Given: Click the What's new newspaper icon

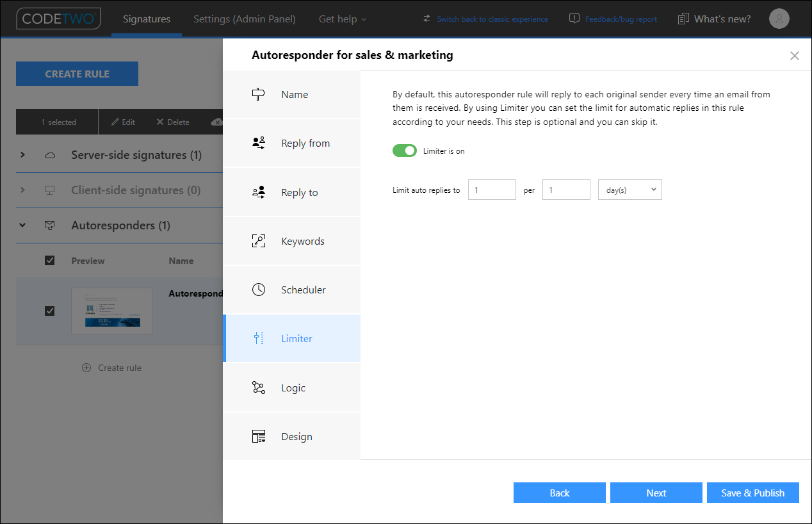Looking at the screenshot, I should (x=684, y=19).
